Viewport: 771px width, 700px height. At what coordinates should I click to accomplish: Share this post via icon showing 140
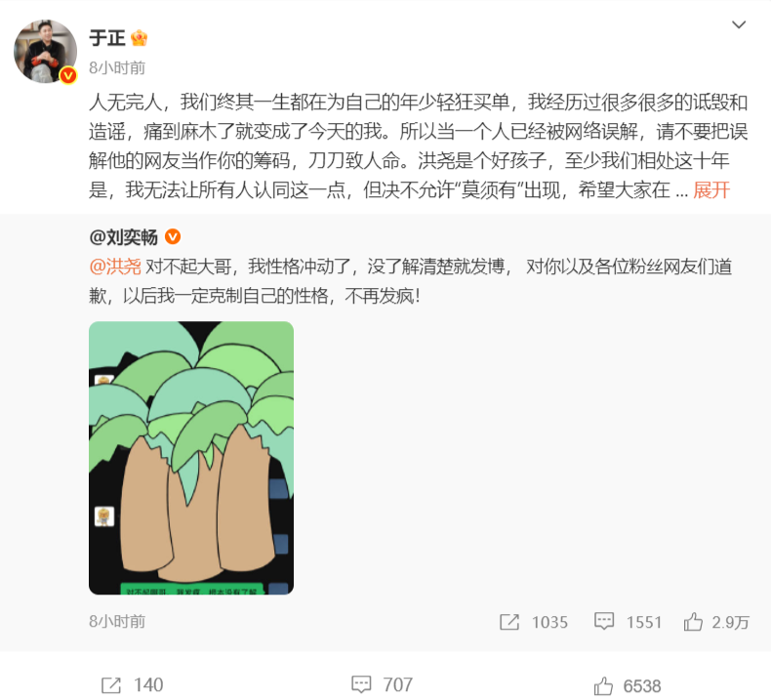111,684
